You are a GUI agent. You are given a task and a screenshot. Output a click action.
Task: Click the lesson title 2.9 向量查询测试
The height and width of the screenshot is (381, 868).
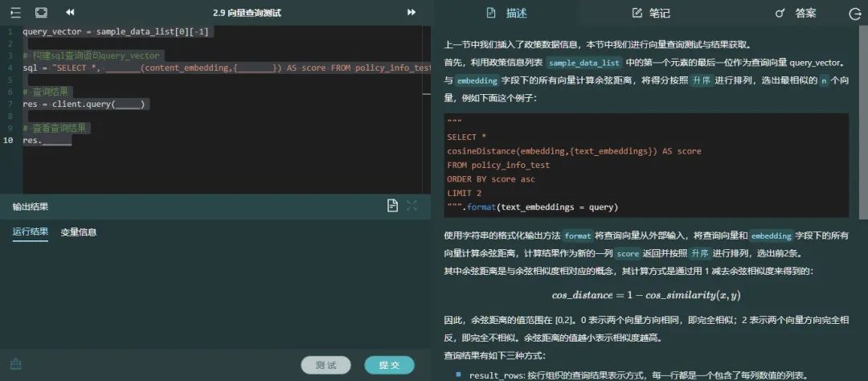(247, 13)
